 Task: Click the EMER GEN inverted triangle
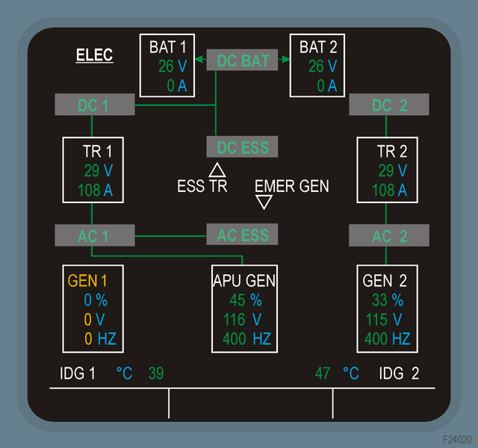click(x=264, y=201)
